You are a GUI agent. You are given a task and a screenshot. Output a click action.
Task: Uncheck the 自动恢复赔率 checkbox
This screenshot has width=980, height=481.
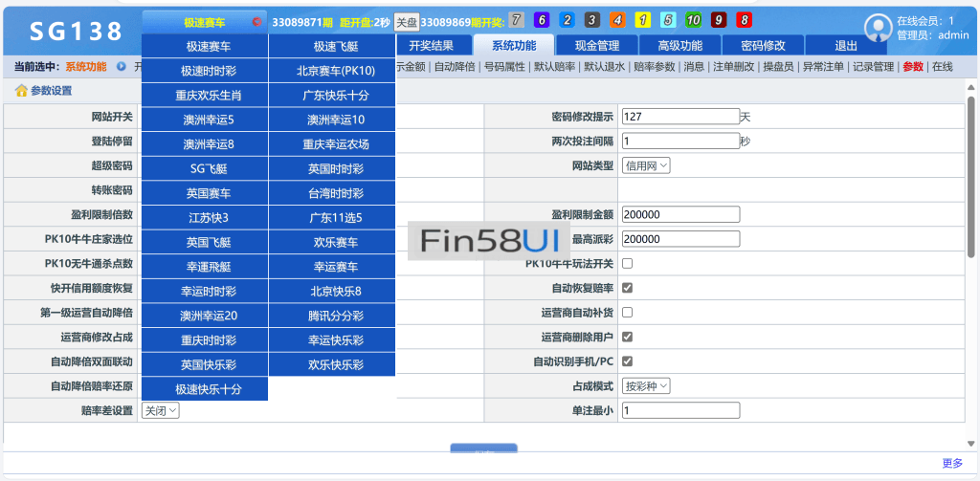628,288
